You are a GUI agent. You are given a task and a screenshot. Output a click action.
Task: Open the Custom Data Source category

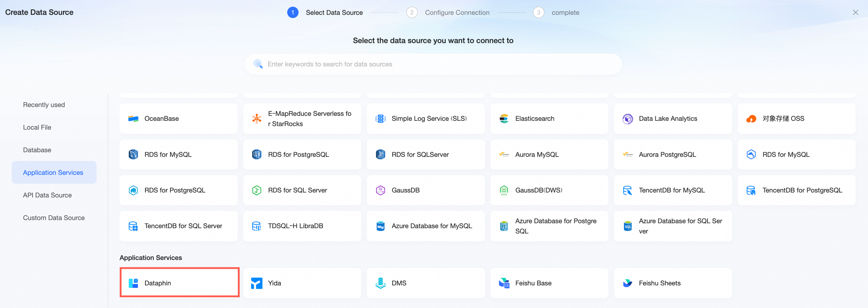[54, 218]
